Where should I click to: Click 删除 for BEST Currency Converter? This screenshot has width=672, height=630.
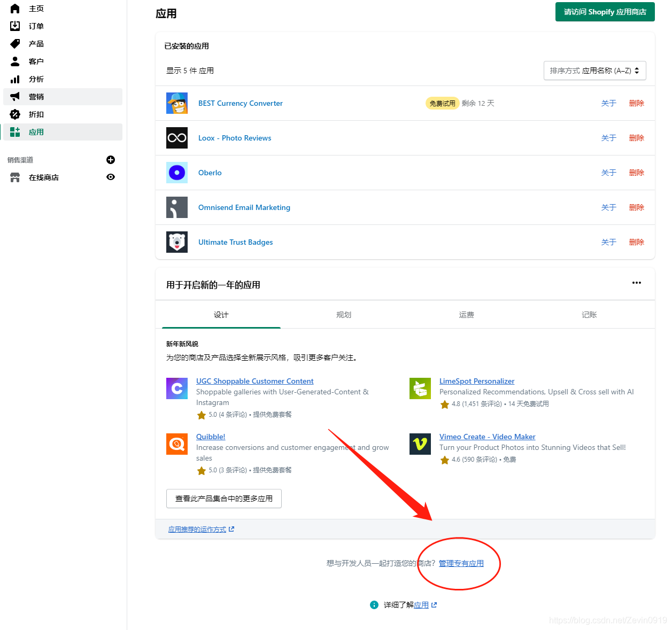coord(637,103)
